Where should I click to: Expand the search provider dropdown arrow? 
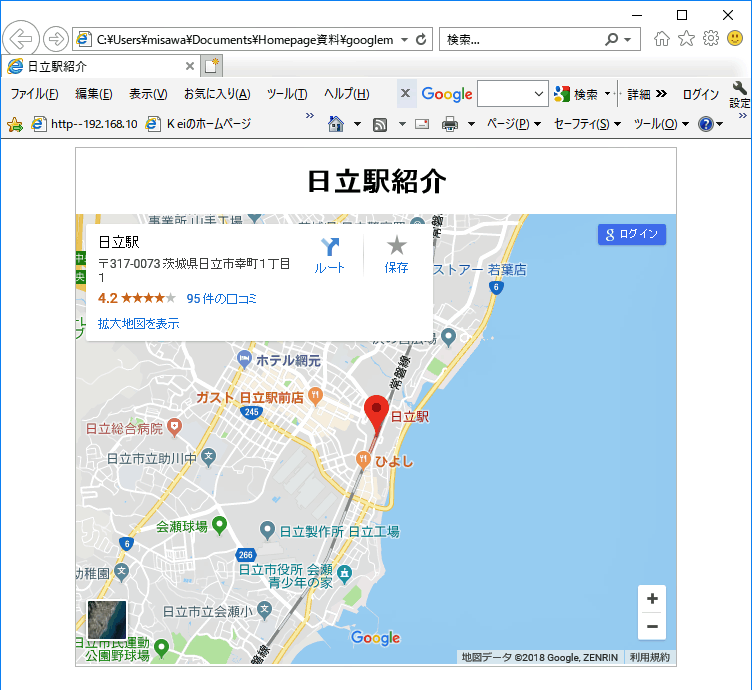coord(628,40)
